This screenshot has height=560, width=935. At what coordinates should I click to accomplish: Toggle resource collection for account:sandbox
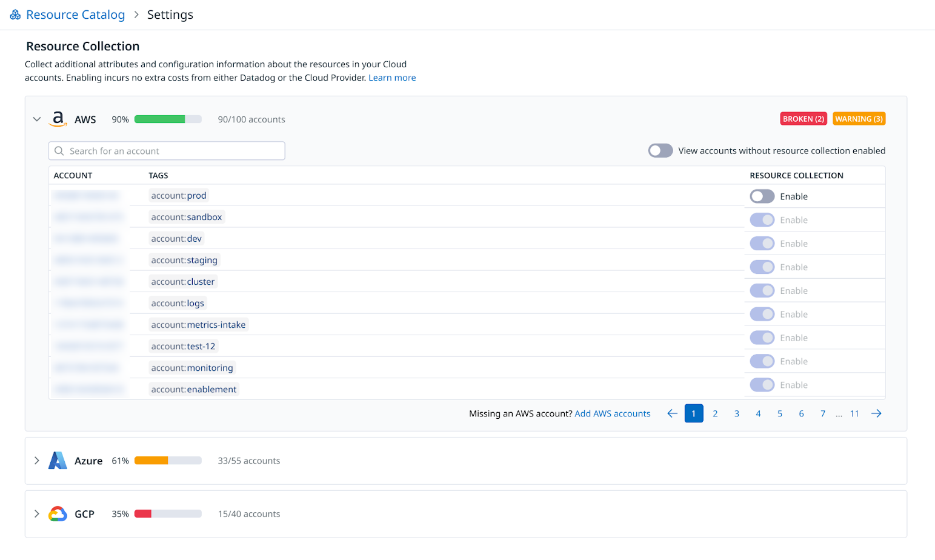pyautogui.click(x=762, y=220)
